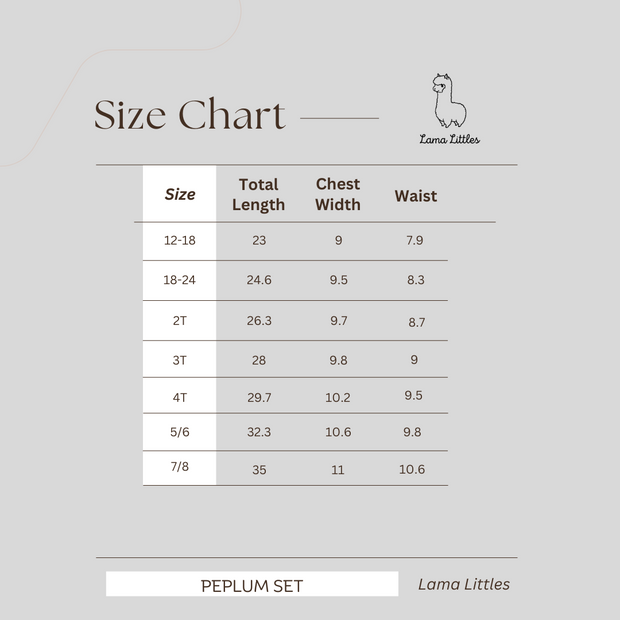This screenshot has height=620, width=620.
Task: Choose the 3T size cell
Action: tap(179, 360)
